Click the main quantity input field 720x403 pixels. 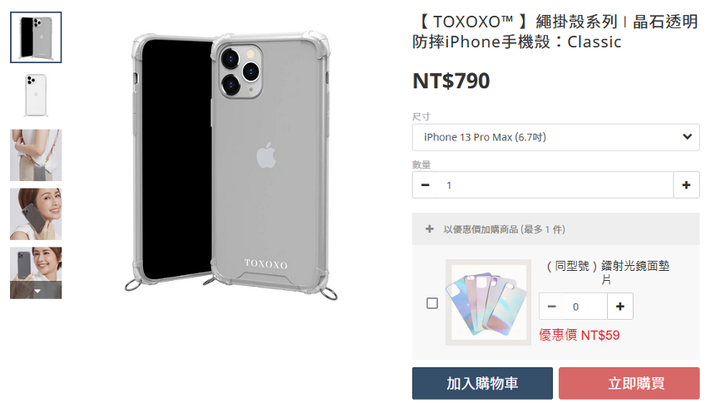point(556,185)
